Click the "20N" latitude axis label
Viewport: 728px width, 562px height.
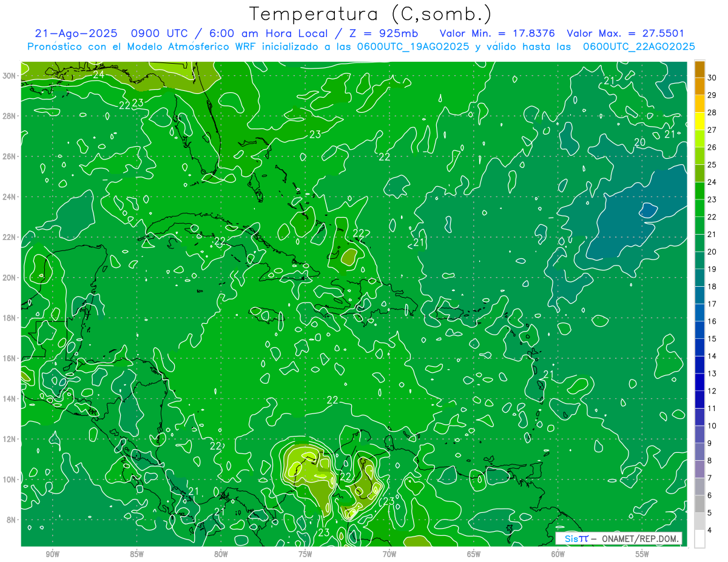pos(9,278)
